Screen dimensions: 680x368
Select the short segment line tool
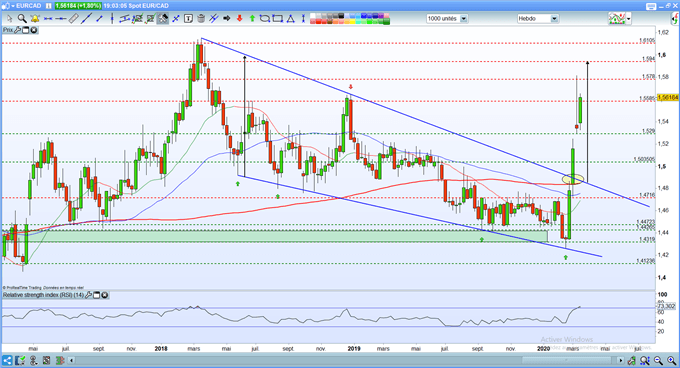click(x=99, y=19)
